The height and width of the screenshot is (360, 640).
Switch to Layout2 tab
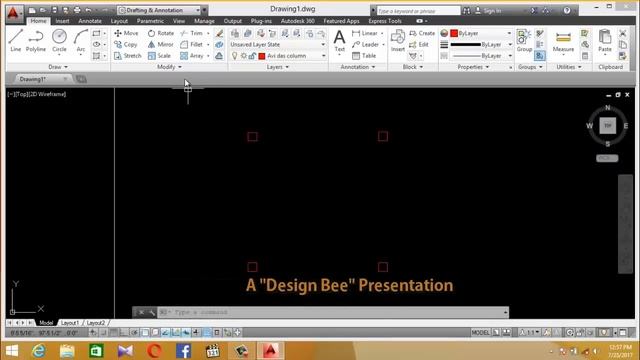pyautogui.click(x=96, y=323)
